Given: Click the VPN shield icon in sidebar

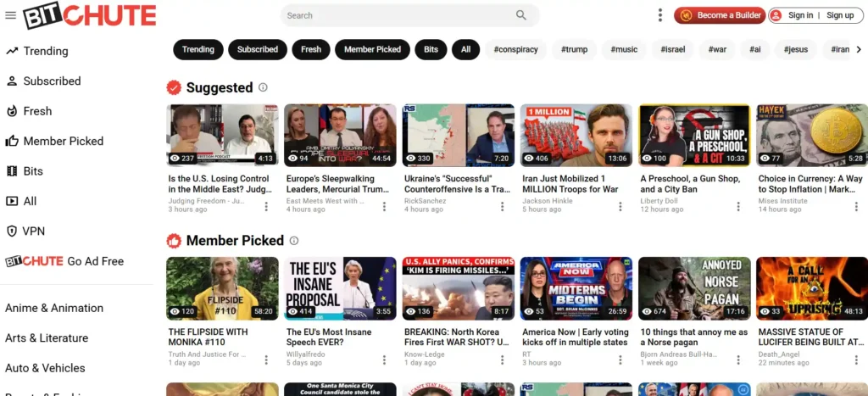Looking at the screenshot, I should [x=12, y=231].
